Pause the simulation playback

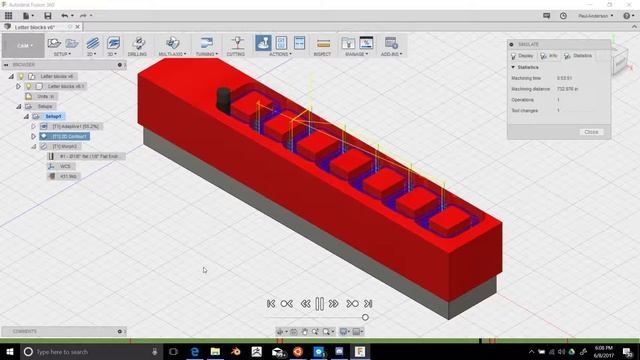(x=320, y=304)
